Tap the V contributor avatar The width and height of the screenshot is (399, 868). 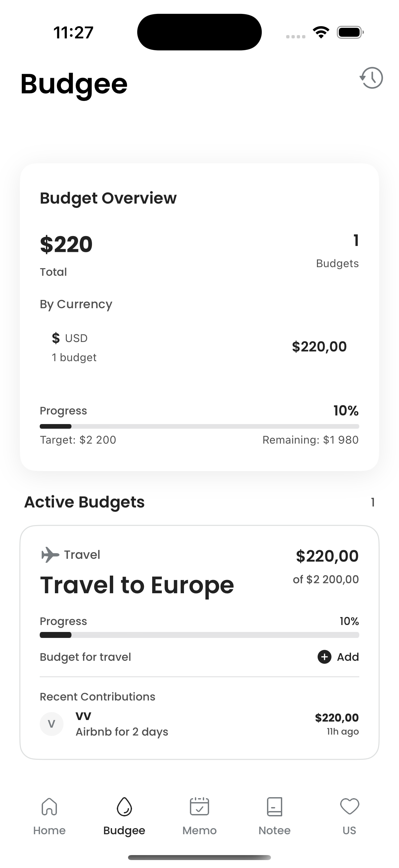tap(52, 724)
